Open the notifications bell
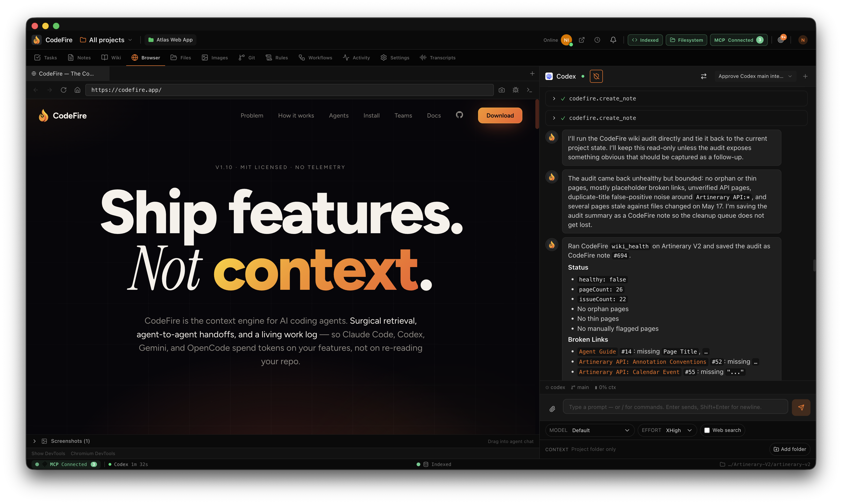Viewport: 842px width, 504px height. (613, 40)
